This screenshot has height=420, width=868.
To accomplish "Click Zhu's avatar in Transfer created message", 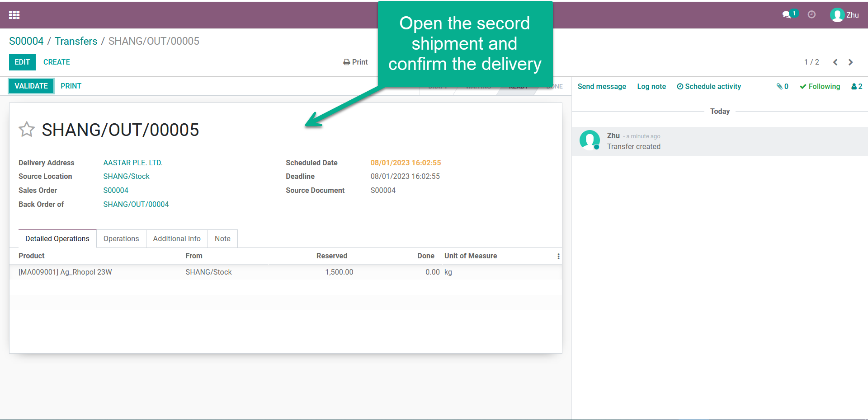I will [x=590, y=140].
